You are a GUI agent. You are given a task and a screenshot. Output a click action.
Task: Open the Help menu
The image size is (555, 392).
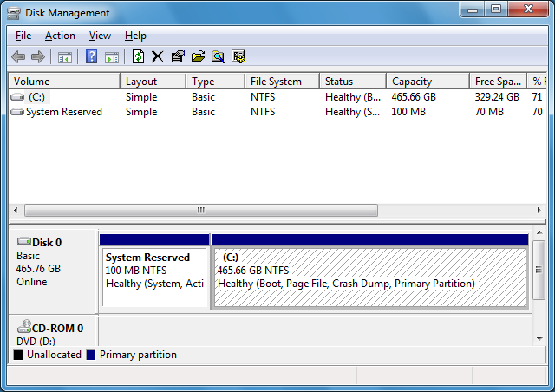coord(135,36)
